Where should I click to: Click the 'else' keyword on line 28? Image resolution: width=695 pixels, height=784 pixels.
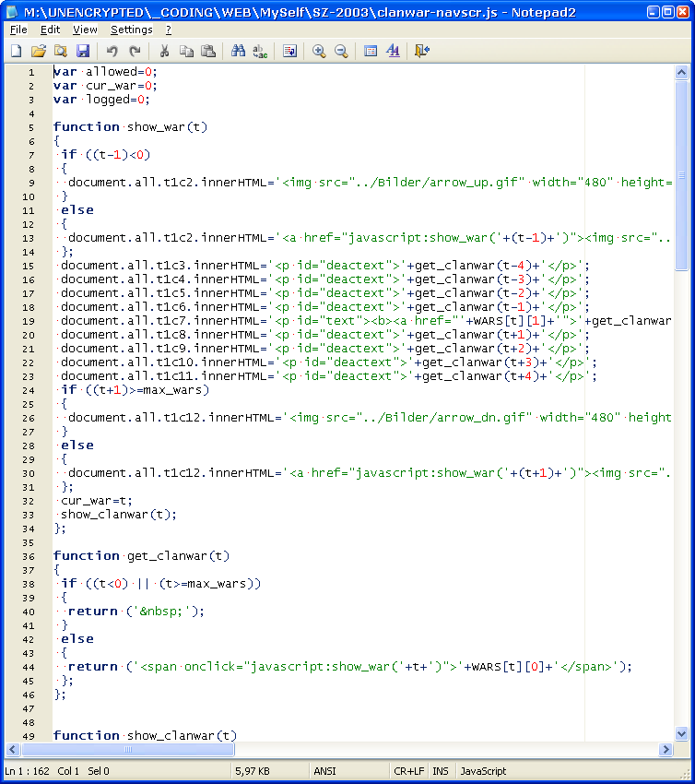(77, 445)
